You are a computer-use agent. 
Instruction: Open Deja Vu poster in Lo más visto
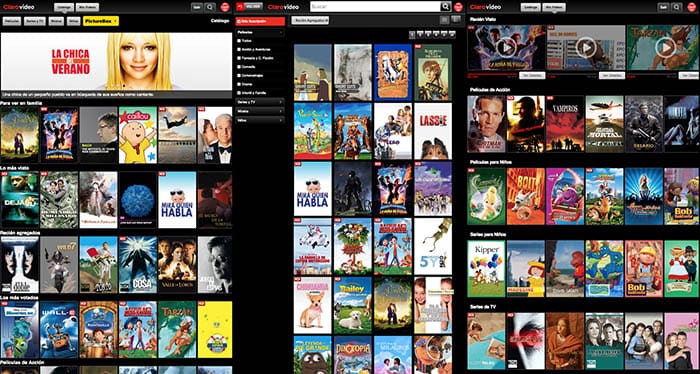pos(20,200)
